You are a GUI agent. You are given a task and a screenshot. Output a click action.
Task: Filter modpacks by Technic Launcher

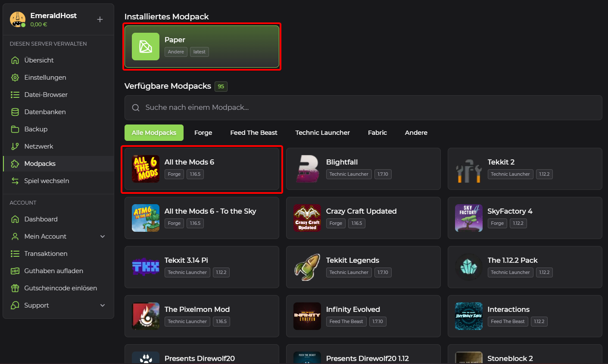(322, 133)
